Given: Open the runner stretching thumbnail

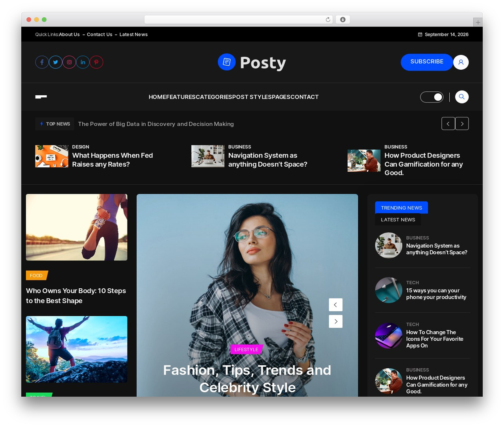Looking at the screenshot, I should point(77,227).
